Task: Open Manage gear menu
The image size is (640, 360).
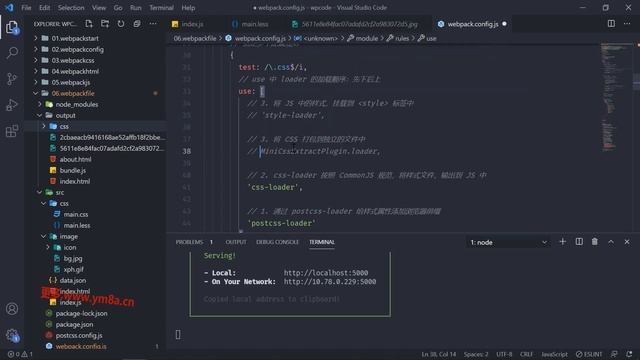Action: (x=12, y=336)
